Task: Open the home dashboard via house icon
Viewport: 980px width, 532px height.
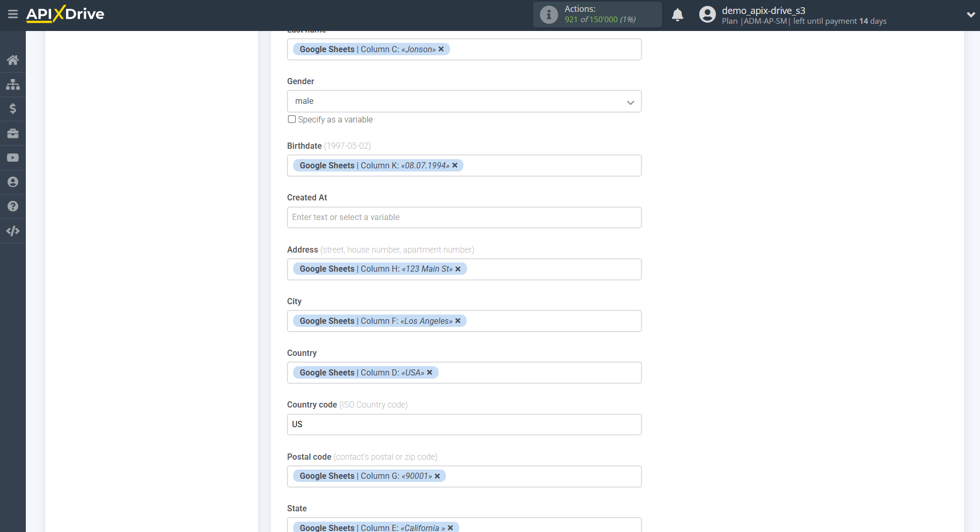Action: click(x=12, y=59)
